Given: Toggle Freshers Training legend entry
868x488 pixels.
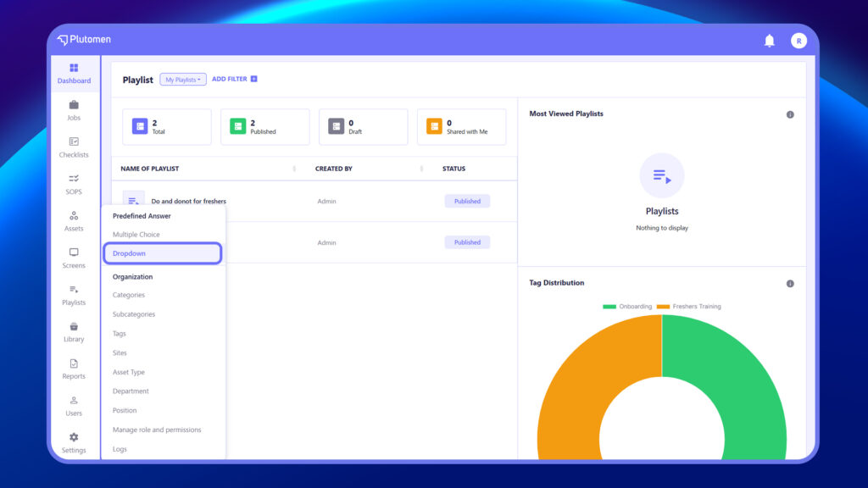Looking at the screenshot, I should coord(688,307).
